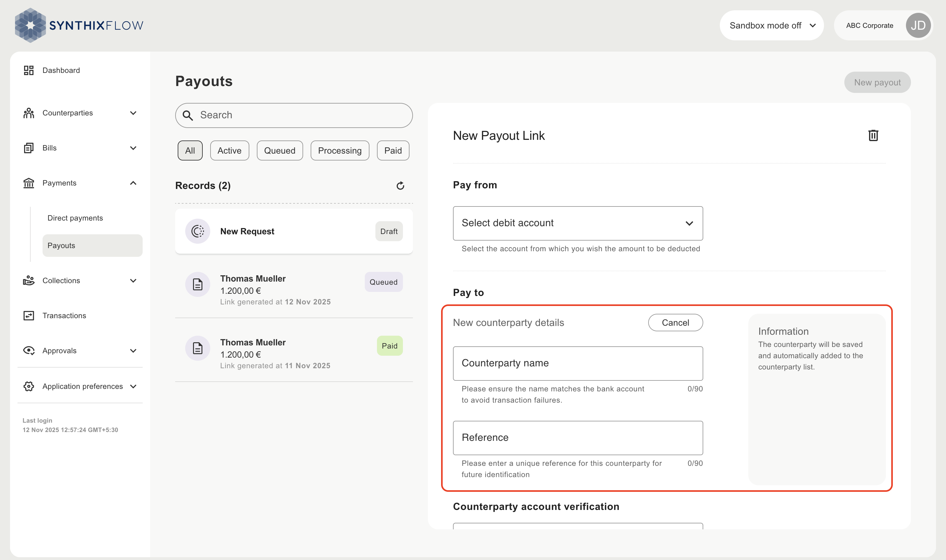Click the Pay from heading
The width and height of the screenshot is (946, 560).
pos(475,185)
